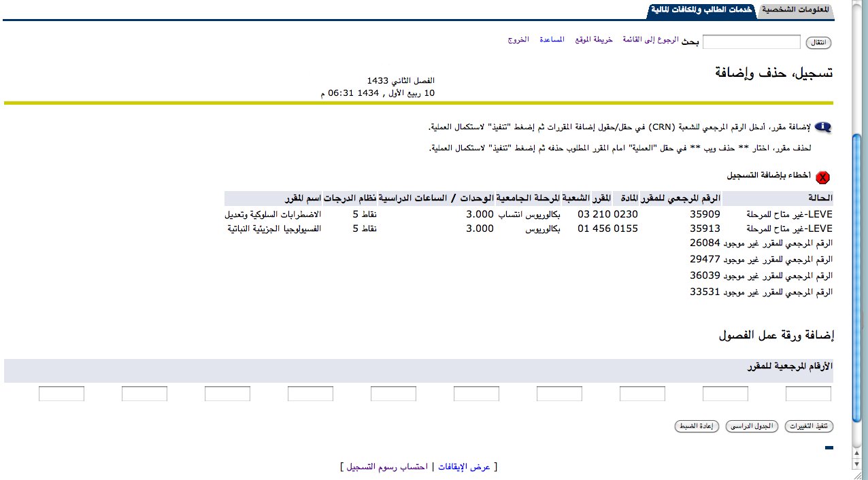Select CRN value 35913 in the table
This screenshot has height=480, width=868.
(705, 228)
